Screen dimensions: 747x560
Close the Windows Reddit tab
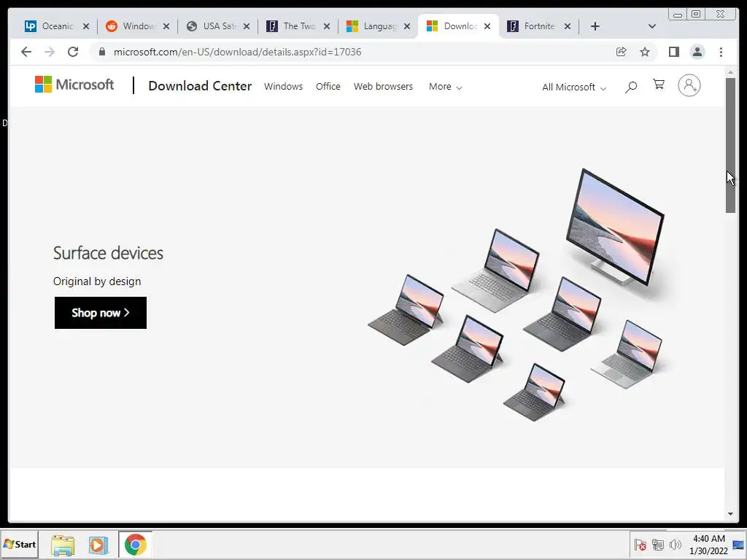(x=166, y=26)
